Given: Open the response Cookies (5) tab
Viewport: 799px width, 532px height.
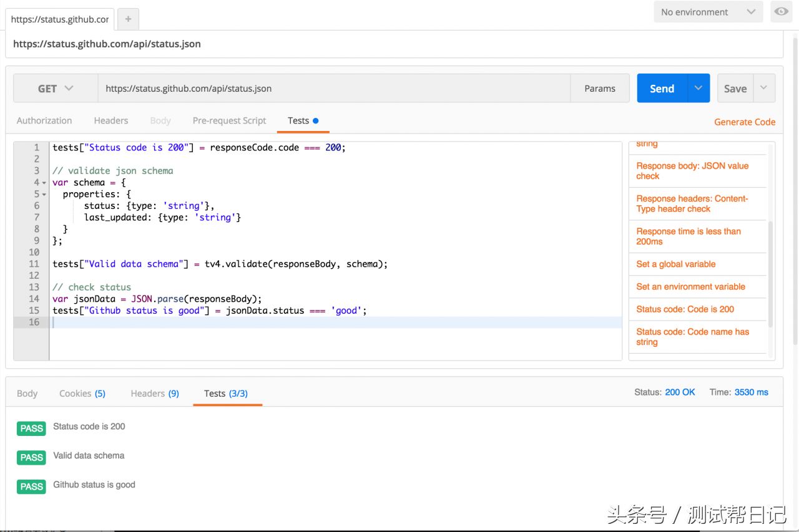Looking at the screenshot, I should click(x=82, y=394).
